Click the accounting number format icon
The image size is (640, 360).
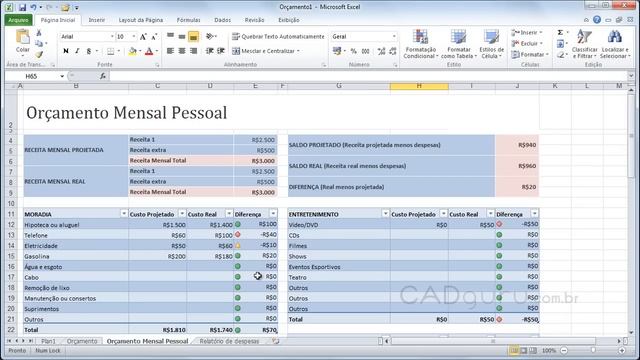pos(337,51)
